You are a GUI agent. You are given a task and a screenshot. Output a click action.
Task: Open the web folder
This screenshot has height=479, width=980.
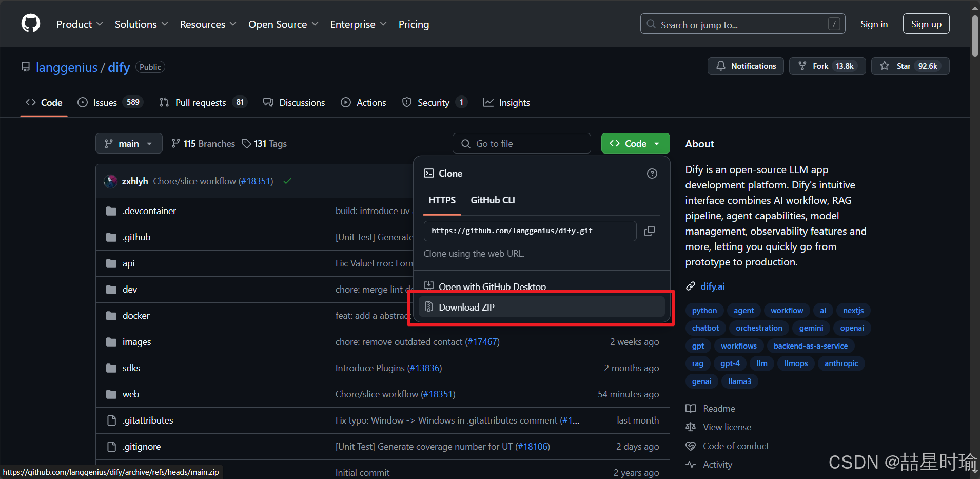[131, 394]
